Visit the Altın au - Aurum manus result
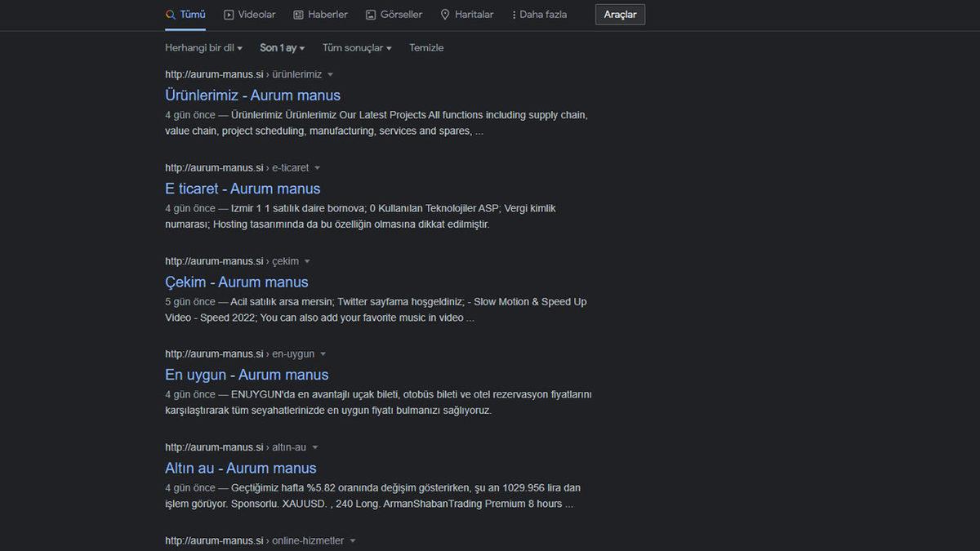 click(x=240, y=468)
